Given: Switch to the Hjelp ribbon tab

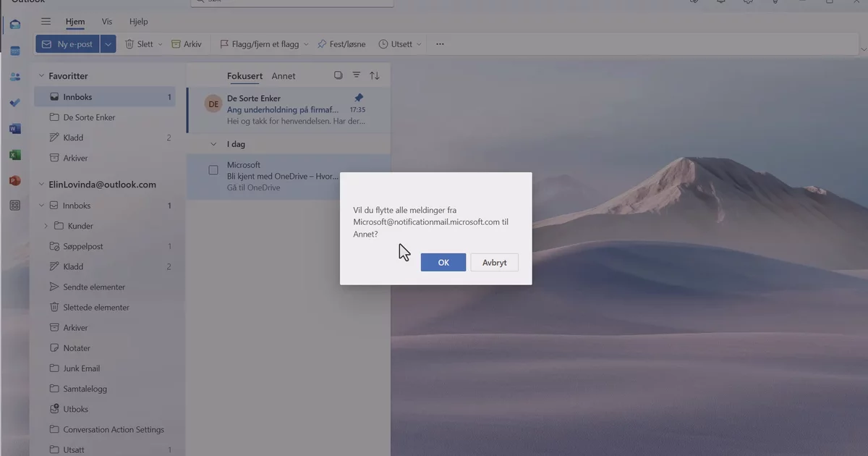Looking at the screenshot, I should [139, 22].
